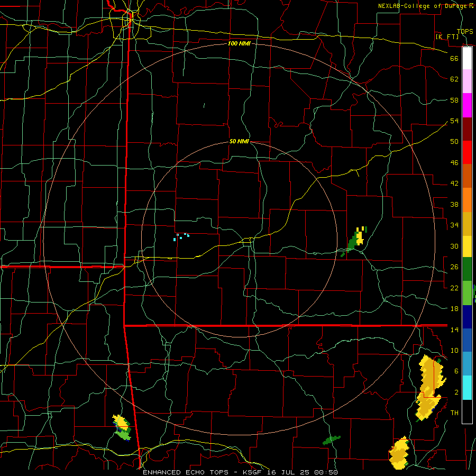
Task: Click the '10' legend value
Action: [454, 350]
